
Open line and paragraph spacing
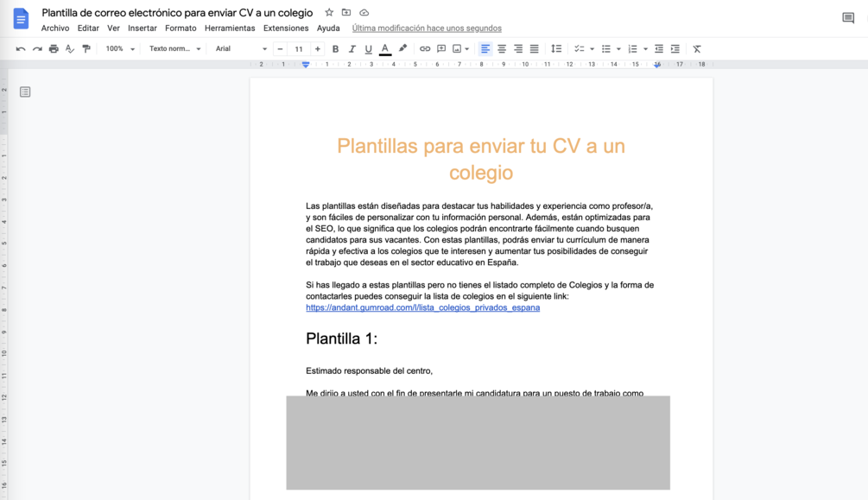(x=556, y=48)
